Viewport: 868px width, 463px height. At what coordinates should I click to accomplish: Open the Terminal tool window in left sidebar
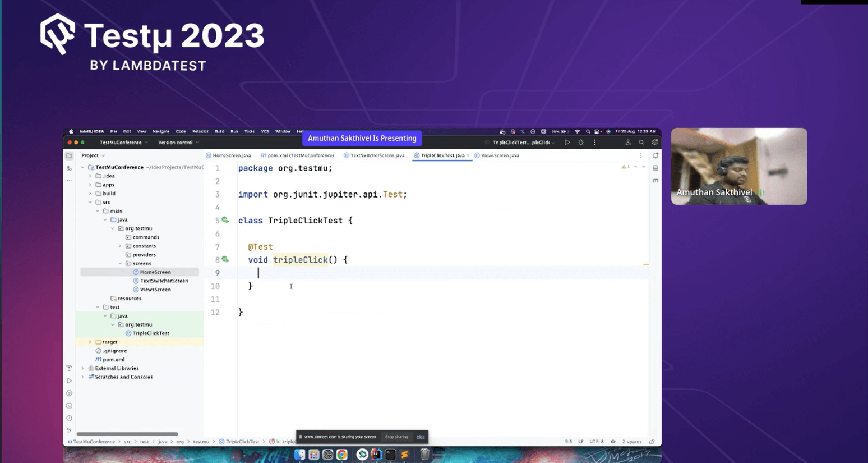pyautogui.click(x=69, y=406)
